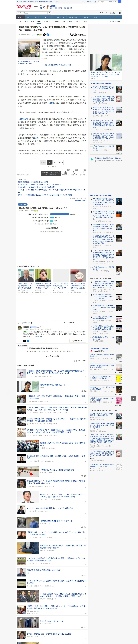Open the トップ tab
The width and height of the screenshot is (138, 644).
(20, 17)
